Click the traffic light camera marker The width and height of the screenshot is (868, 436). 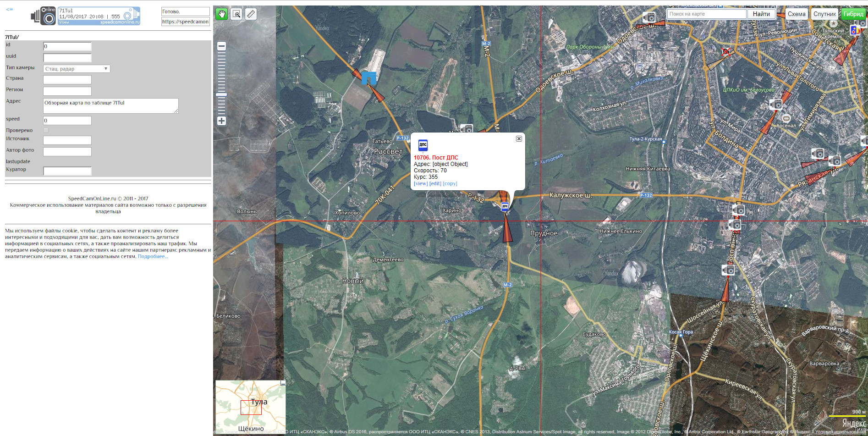[x=854, y=30]
